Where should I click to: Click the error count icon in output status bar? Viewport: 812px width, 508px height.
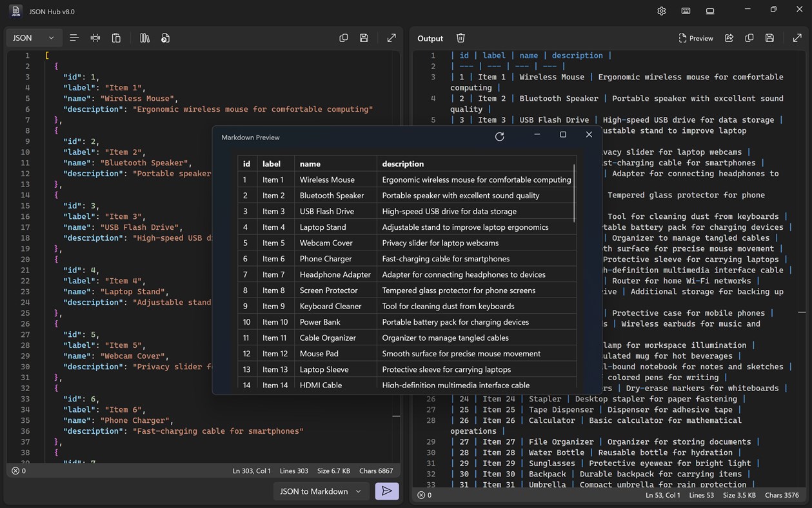[421, 495]
